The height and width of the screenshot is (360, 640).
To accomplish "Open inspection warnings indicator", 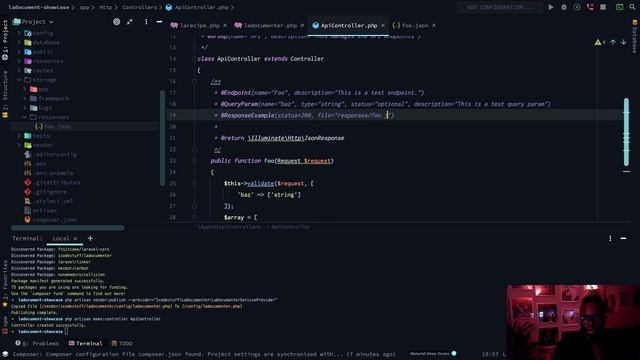I will click(x=600, y=42).
